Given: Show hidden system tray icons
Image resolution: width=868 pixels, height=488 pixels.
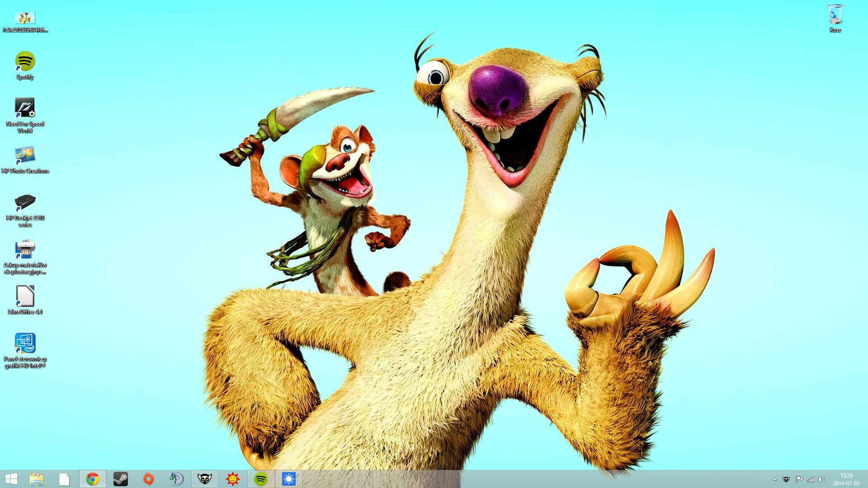Looking at the screenshot, I should [x=775, y=479].
